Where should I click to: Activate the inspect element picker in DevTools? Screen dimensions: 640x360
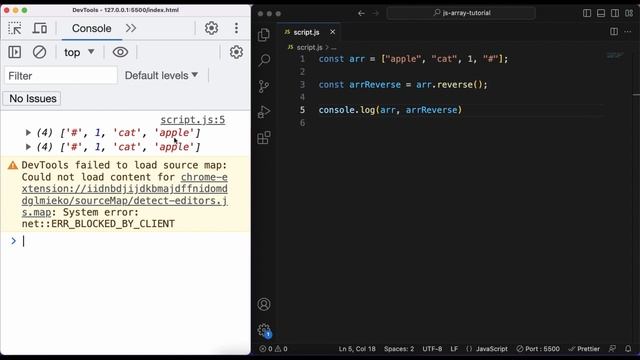point(15,28)
